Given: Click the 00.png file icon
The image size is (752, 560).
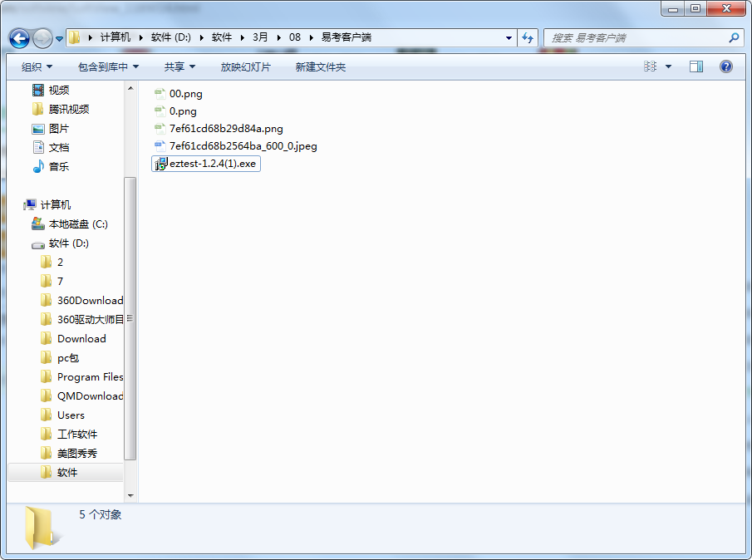Looking at the screenshot, I should pos(160,94).
